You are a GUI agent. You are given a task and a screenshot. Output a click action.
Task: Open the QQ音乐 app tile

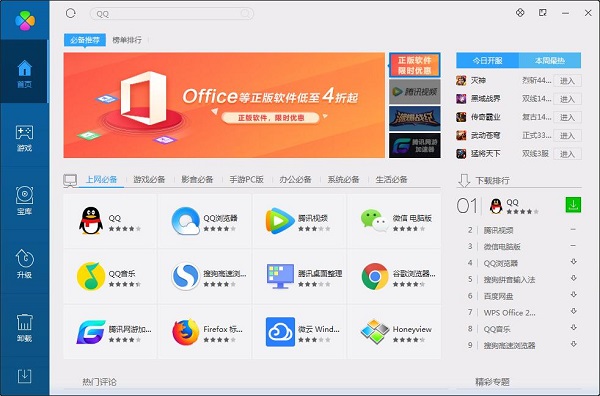tap(110, 276)
